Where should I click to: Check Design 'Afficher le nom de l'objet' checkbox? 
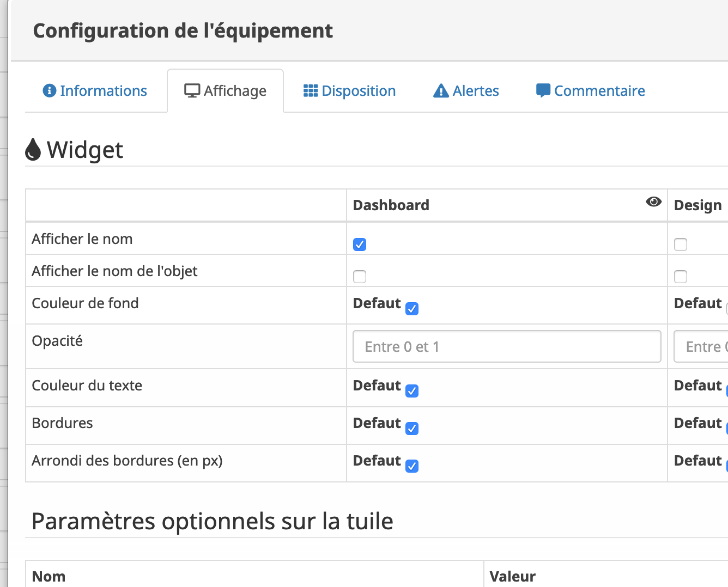pos(681,277)
